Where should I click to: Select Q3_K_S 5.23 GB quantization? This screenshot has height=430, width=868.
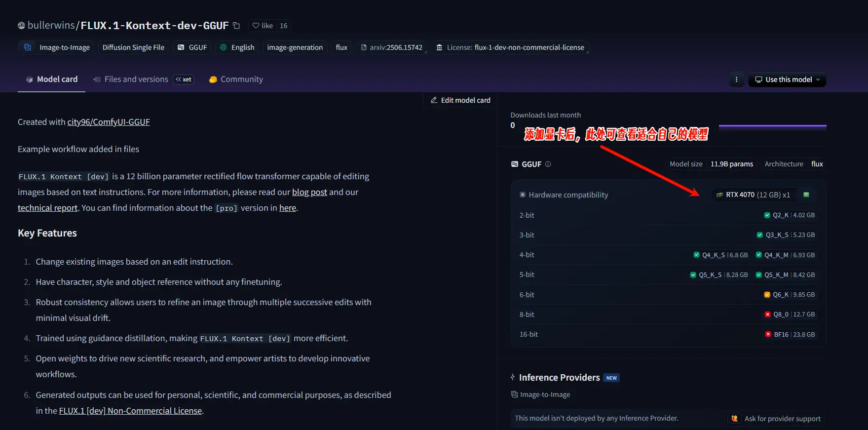786,235
